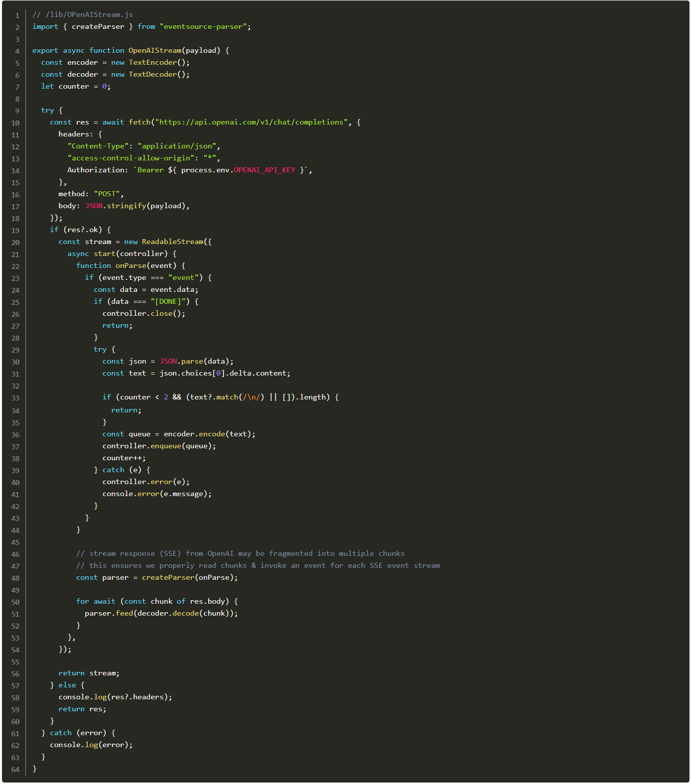
Task: Click the "application/json" string
Action: click(x=177, y=146)
